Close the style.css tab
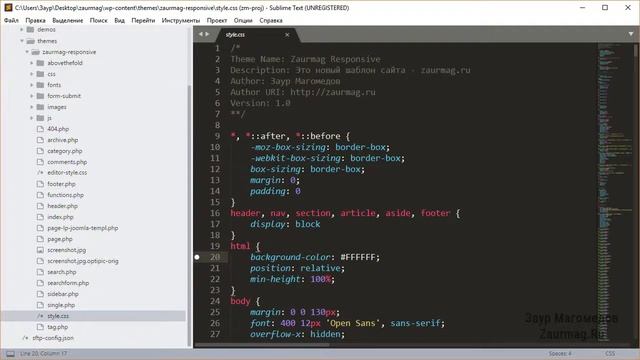The width and height of the screenshot is (640, 360). (x=287, y=35)
